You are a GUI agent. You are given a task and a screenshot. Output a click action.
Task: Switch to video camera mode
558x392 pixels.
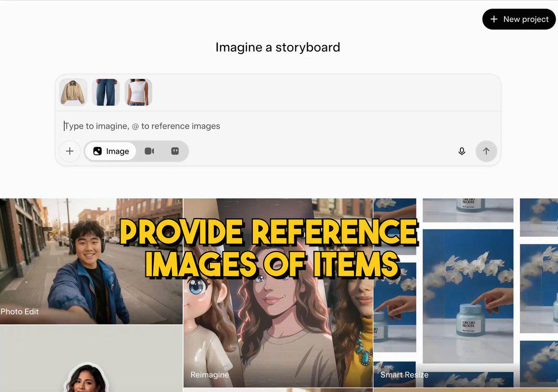[149, 151]
